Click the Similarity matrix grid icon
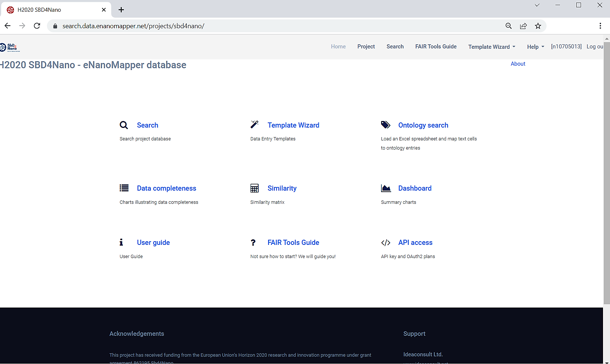 click(255, 188)
